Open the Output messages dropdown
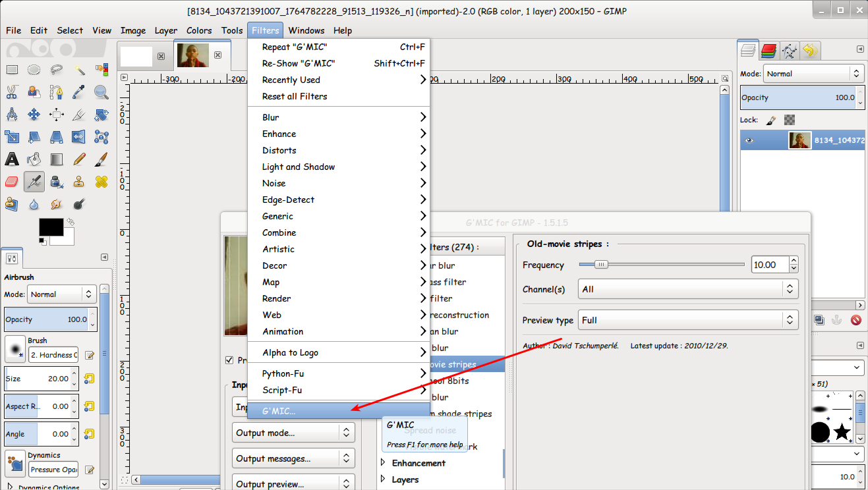The image size is (868, 490). [293, 458]
